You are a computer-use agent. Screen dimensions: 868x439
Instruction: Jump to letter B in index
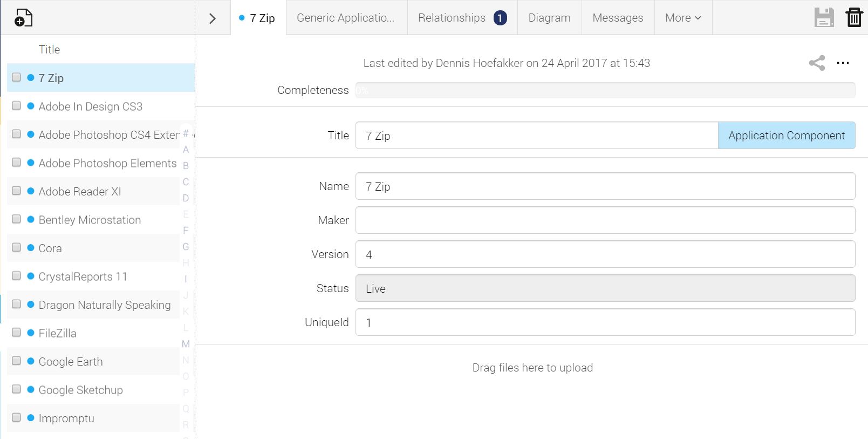(x=186, y=166)
